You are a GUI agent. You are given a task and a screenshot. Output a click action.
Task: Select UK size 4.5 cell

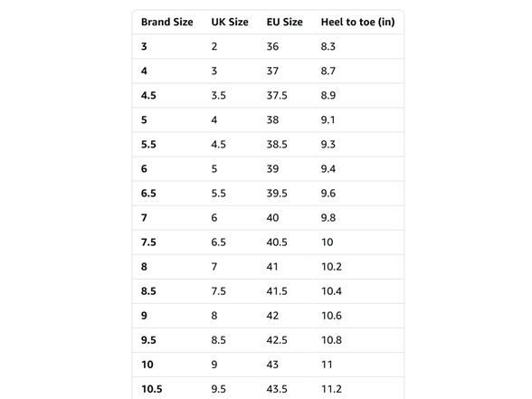point(218,144)
